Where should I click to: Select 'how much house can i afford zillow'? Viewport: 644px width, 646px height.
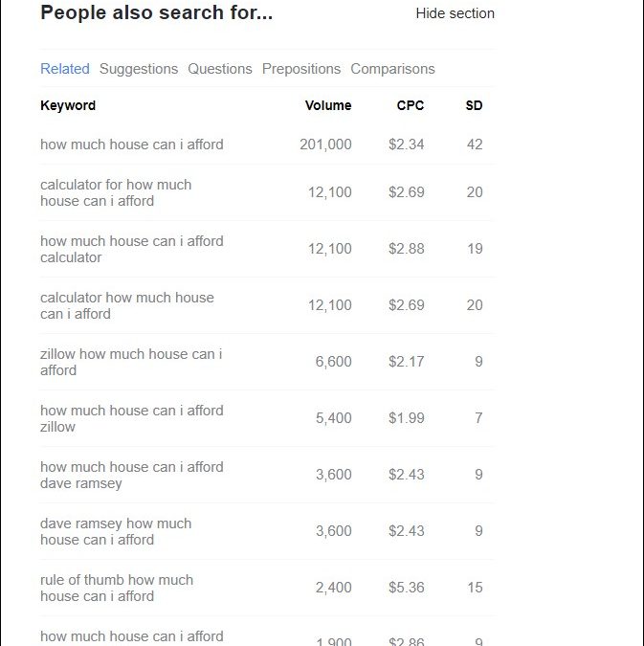tap(132, 418)
